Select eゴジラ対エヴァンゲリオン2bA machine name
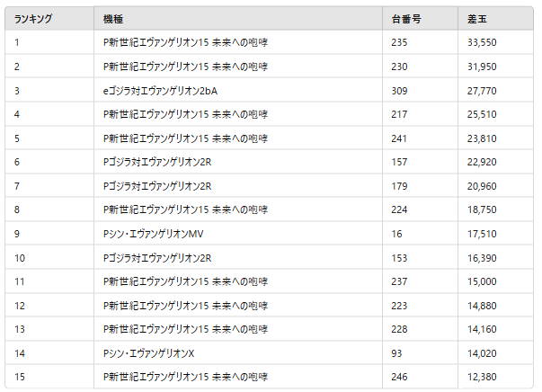 pos(160,91)
